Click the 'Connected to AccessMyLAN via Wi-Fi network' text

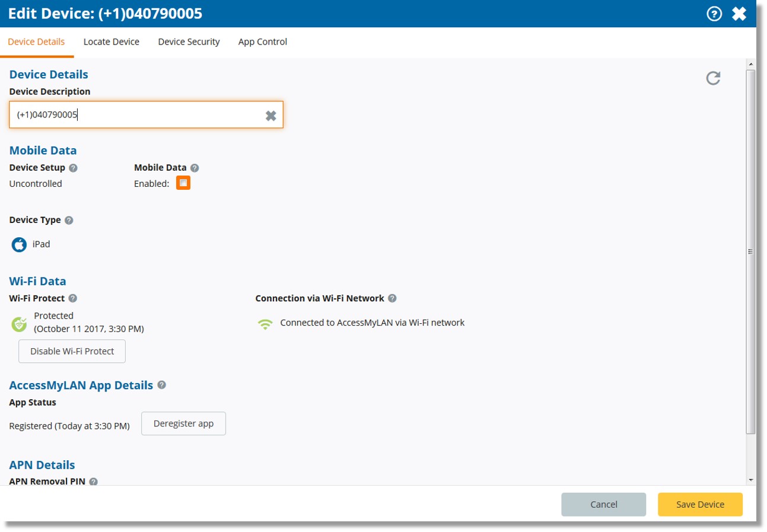coord(372,323)
